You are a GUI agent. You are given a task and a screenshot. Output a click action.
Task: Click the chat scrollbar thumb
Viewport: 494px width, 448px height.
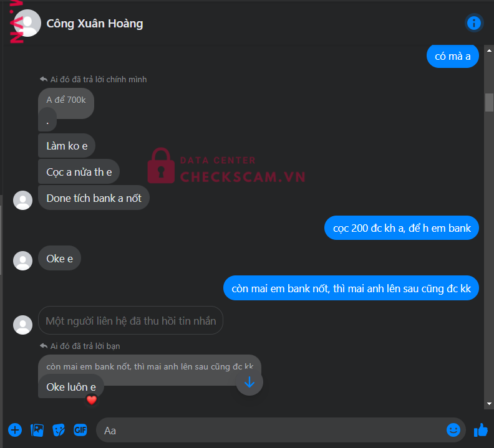[489, 102]
